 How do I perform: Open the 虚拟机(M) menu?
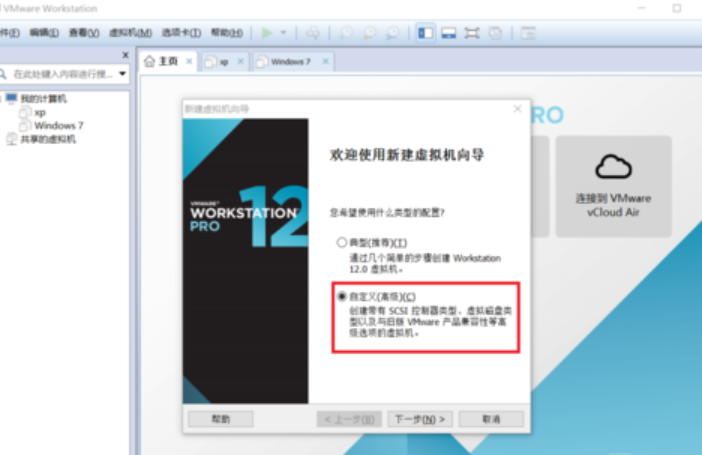click(131, 33)
